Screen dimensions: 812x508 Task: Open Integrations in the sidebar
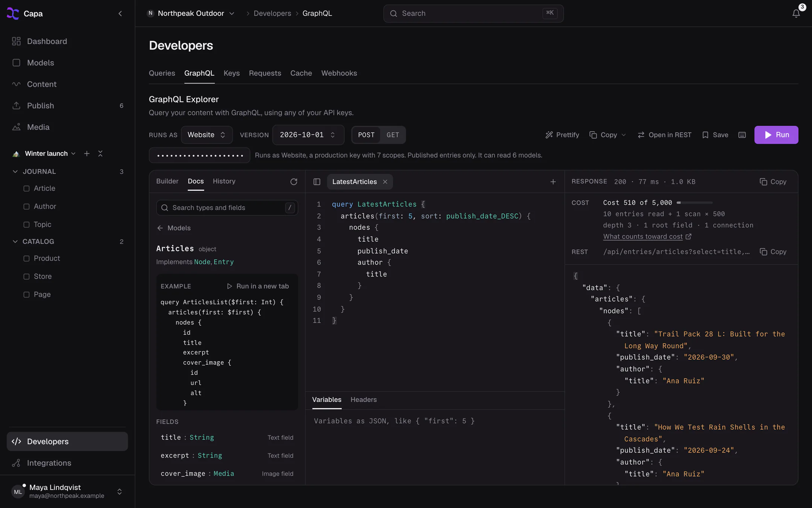(68, 463)
